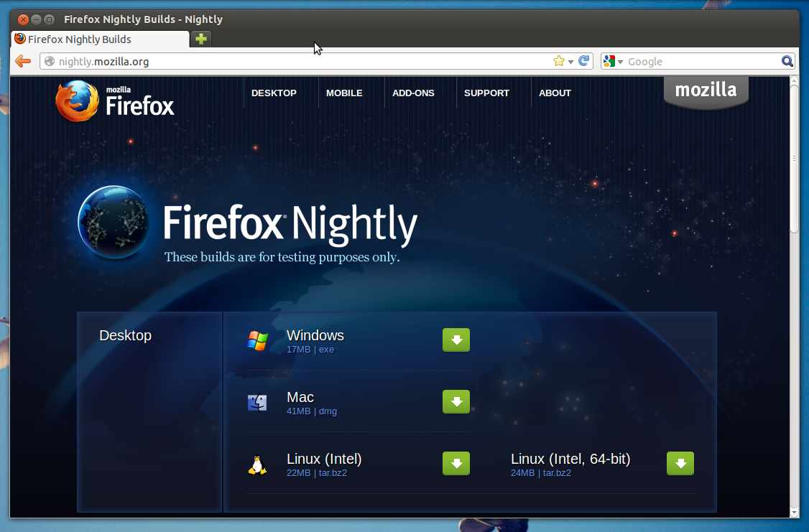Open the search engine selector dropdown

(620, 62)
